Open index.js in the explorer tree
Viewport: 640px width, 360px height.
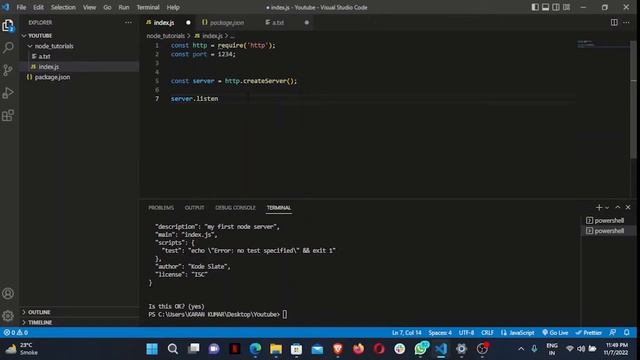tap(79, 67)
